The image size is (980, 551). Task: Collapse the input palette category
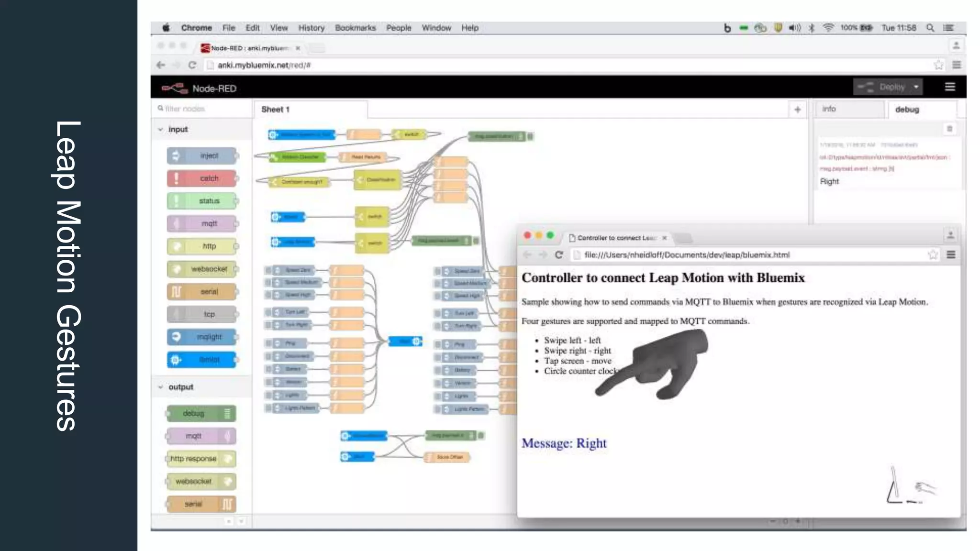coord(161,130)
